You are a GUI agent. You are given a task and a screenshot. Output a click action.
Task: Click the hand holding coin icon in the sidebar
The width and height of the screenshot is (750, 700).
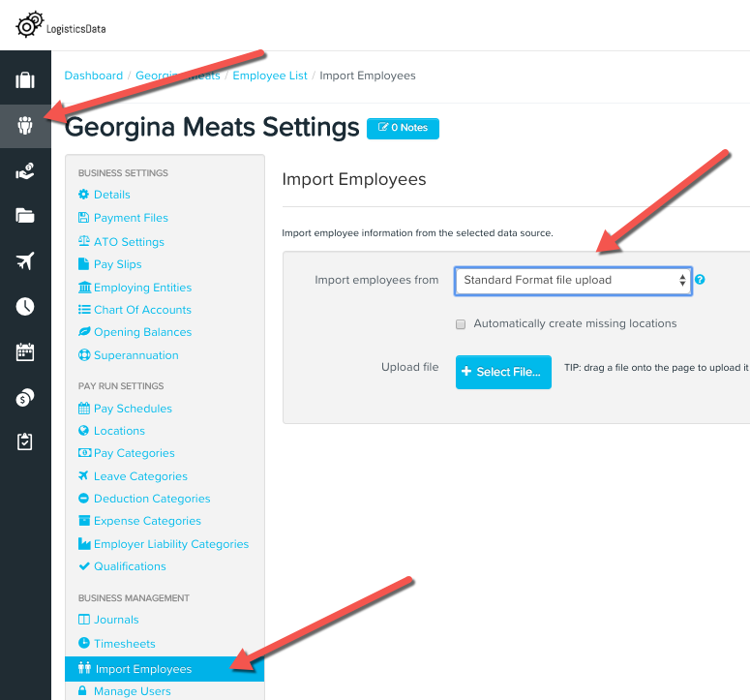[x=25, y=170]
